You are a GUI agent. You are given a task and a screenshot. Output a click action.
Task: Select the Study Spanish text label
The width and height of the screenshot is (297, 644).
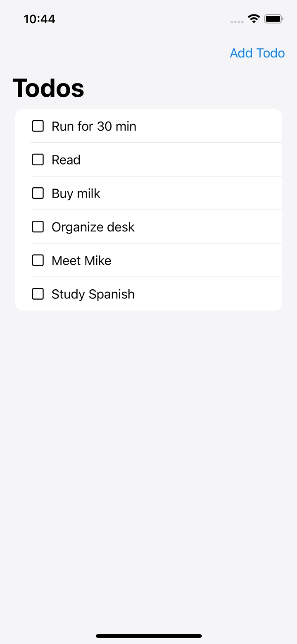tap(93, 294)
